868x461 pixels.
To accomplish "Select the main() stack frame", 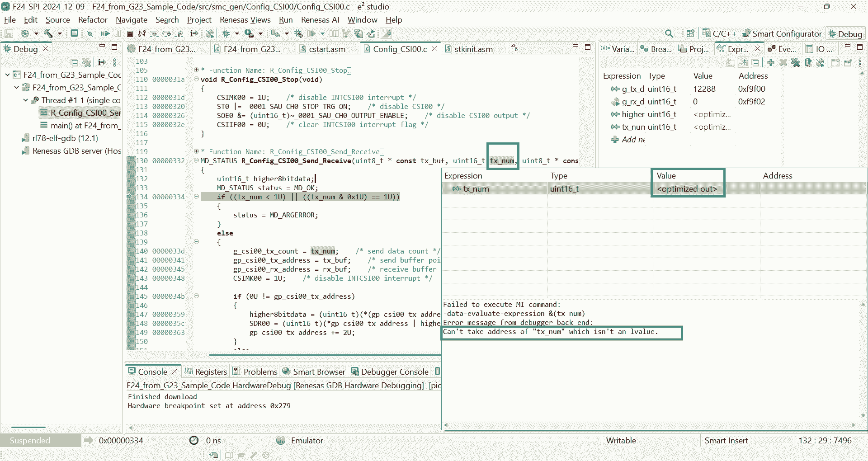I will coord(85,126).
